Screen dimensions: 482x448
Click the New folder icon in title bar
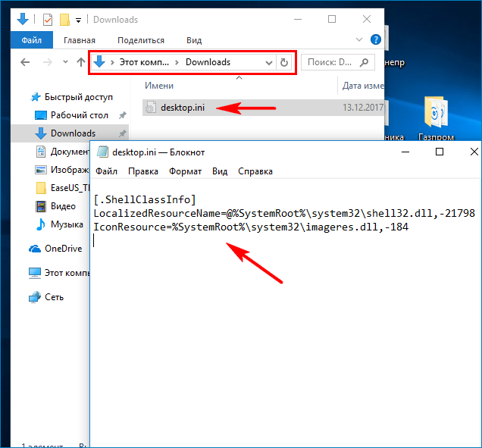pyautogui.click(x=64, y=19)
